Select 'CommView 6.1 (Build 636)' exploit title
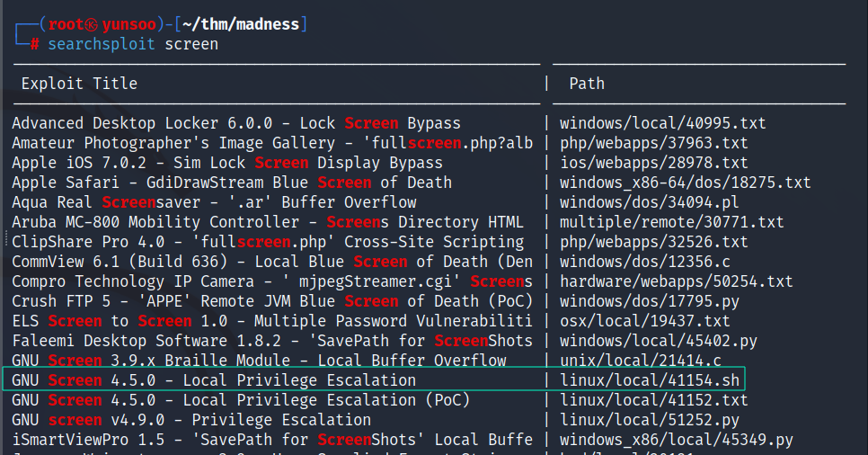 click(272, 262)
